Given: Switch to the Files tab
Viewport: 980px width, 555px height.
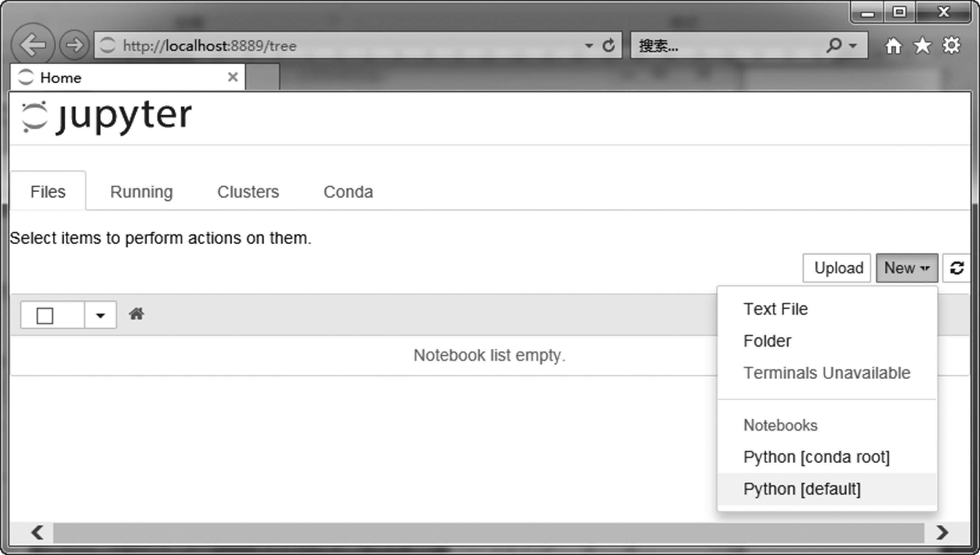Looking at the screenshot, I should click(48, 191).
